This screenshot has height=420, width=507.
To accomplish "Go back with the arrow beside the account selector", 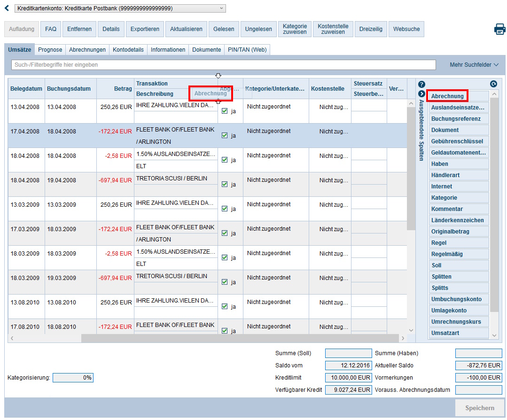I will click(7, 8).
